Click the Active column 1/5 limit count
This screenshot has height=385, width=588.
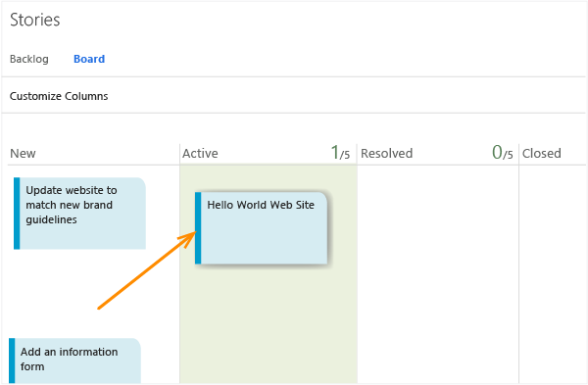340,153
